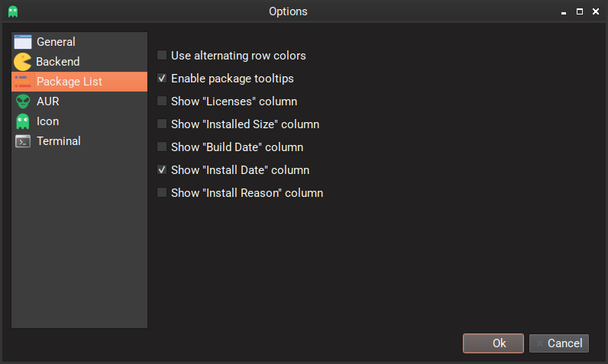This screenshot has width=608, height=364.
Task: Click the Package List icon in sidebar
Action: click(x=23, y=82)
